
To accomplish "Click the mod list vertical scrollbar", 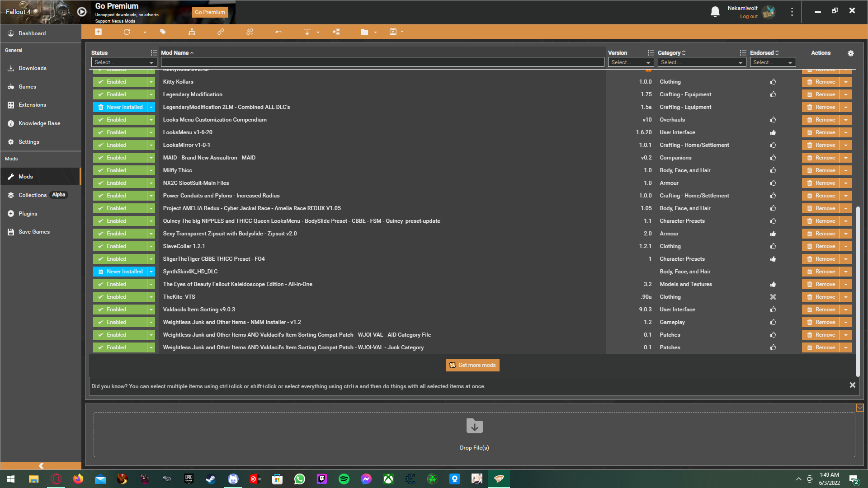I will pyautogui.click(x=858, y=291).
